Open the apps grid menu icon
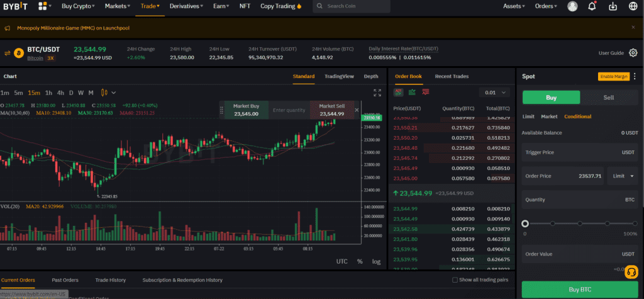 click(x=42, y=6)
